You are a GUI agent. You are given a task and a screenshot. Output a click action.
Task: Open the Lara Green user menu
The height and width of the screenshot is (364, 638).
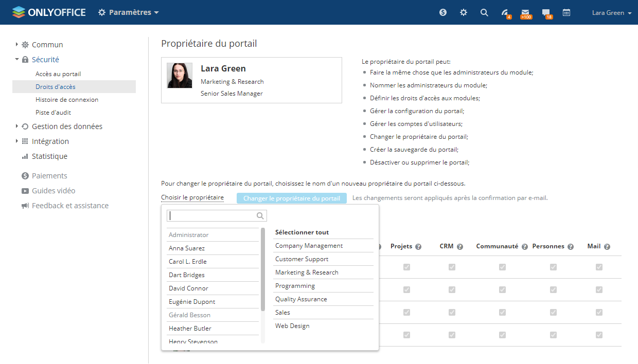pyautogui.click(x=612, y=13)
